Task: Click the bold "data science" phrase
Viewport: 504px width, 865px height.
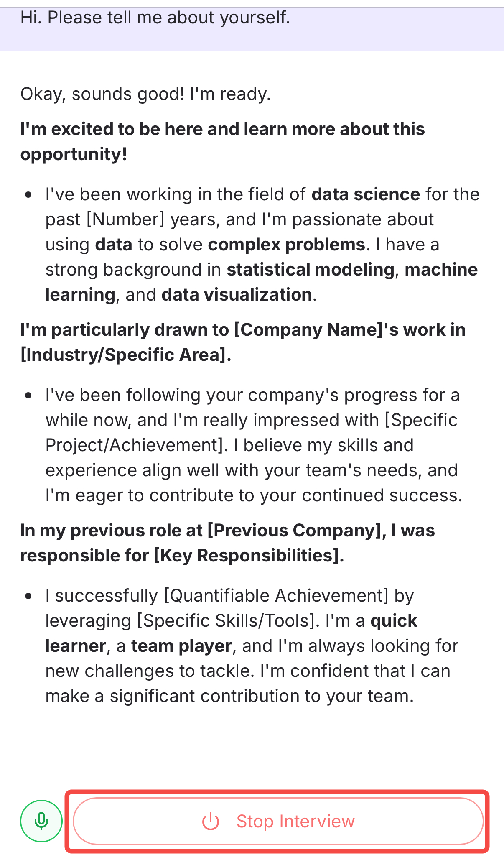Action: click(x=366, y=194)
